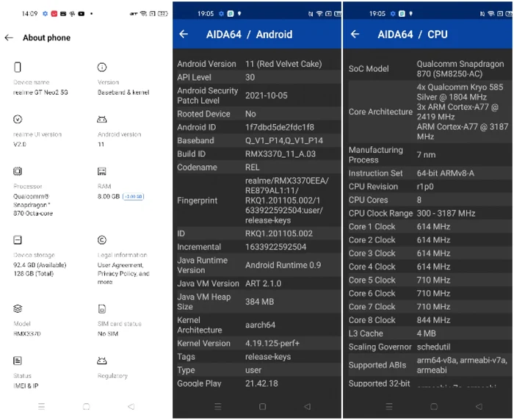514x420 pixels.
Task: Tap the Core 1 Clock row label
Action: tap(372, 227)
